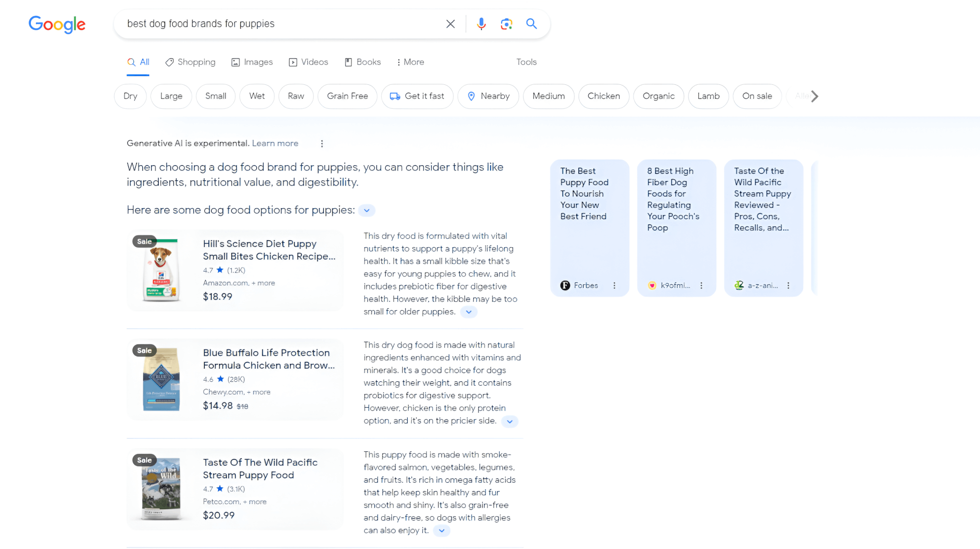Expand dog food options for puppies chevron
Image resolution: width=980 pixels, height=549 pixels.
coord(367,210)
